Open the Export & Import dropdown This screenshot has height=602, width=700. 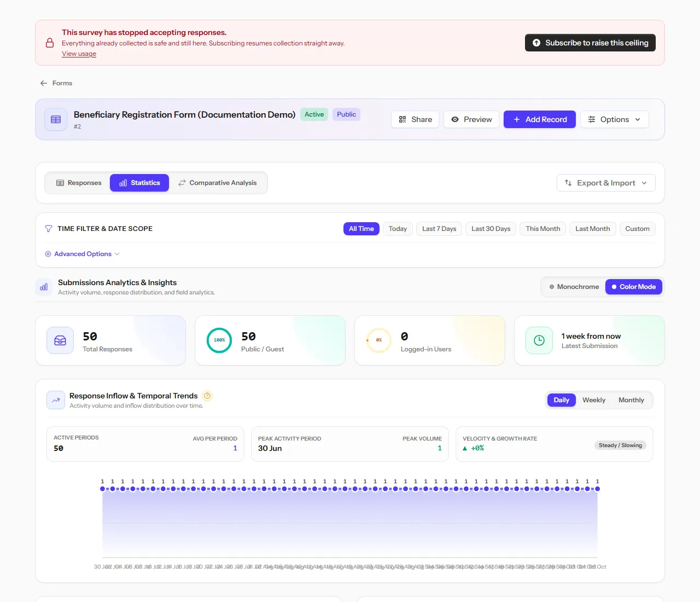606,183
